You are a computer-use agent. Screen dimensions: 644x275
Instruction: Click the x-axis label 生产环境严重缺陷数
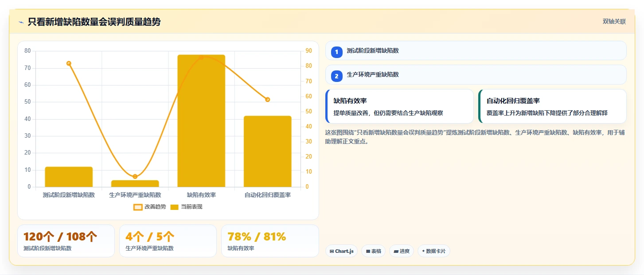(x=135, y=195)
